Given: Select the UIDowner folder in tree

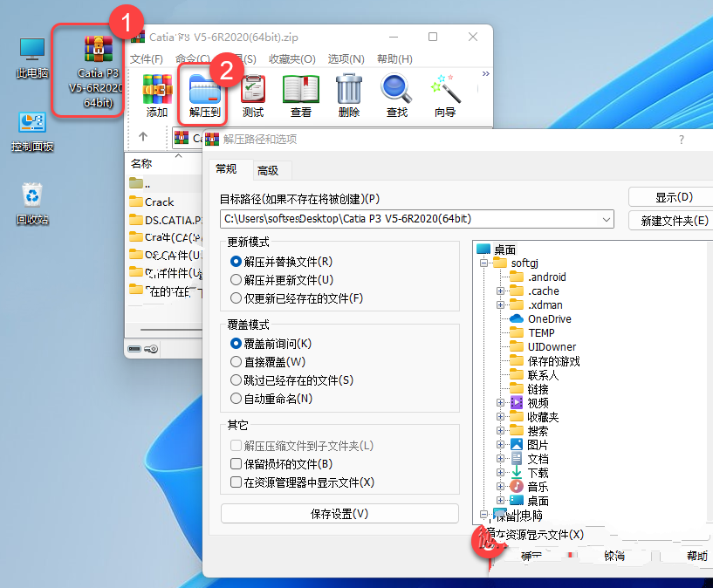Looking at the screenshot, I should tap(543, 346).
